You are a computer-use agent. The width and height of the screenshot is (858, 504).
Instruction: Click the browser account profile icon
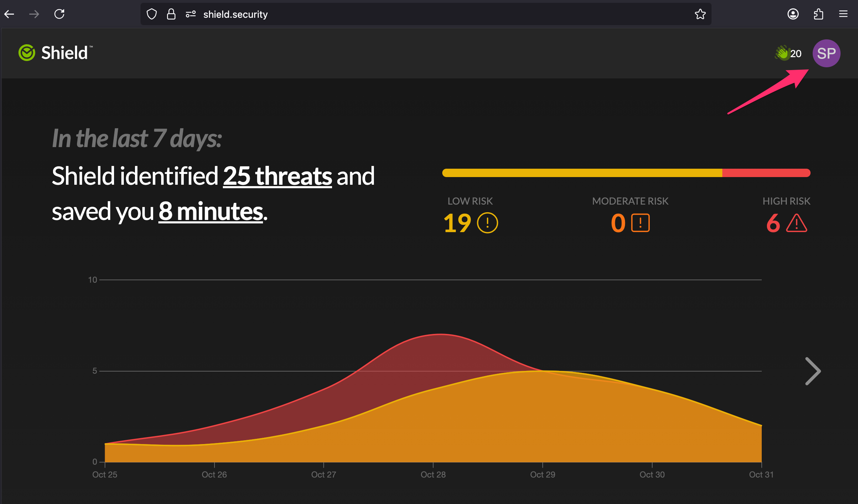click(793, 14)
